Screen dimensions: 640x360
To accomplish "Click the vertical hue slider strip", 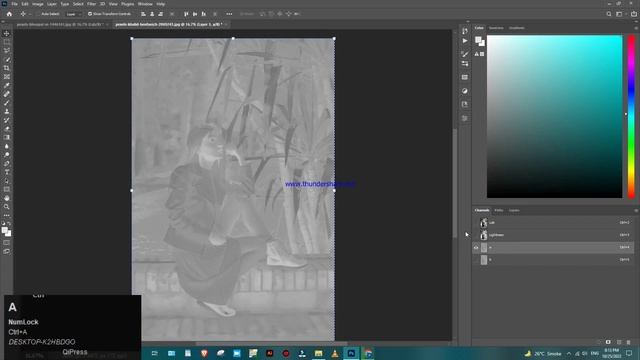I will 631,116.
